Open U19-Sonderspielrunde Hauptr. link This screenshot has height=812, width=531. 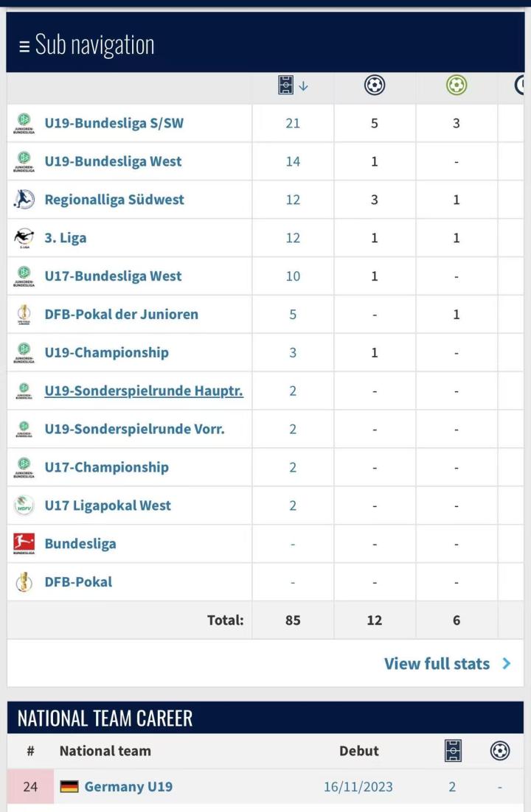[144, 391]
